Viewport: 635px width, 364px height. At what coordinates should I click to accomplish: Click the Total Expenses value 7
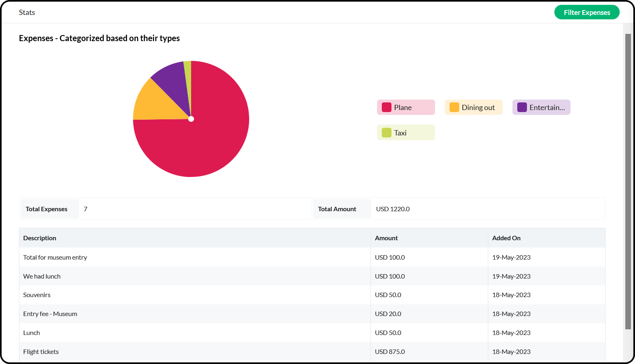tap(85, 209)
